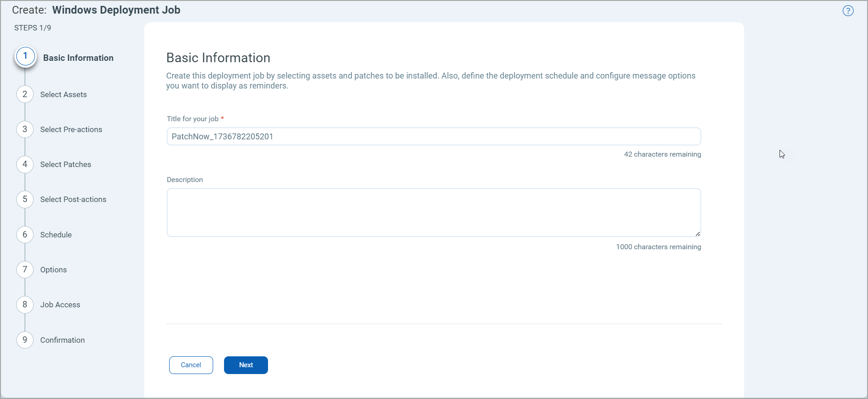Screen dimensions: 868x399
Task: Click step 2 circle icon
Action: (x=25, y=94)
